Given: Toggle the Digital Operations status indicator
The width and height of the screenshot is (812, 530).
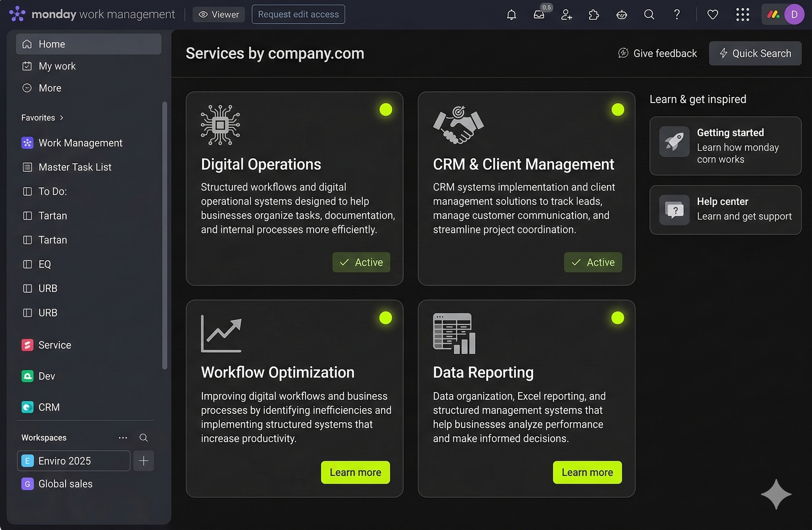Looking at the screenshot, I should point(386,109).
